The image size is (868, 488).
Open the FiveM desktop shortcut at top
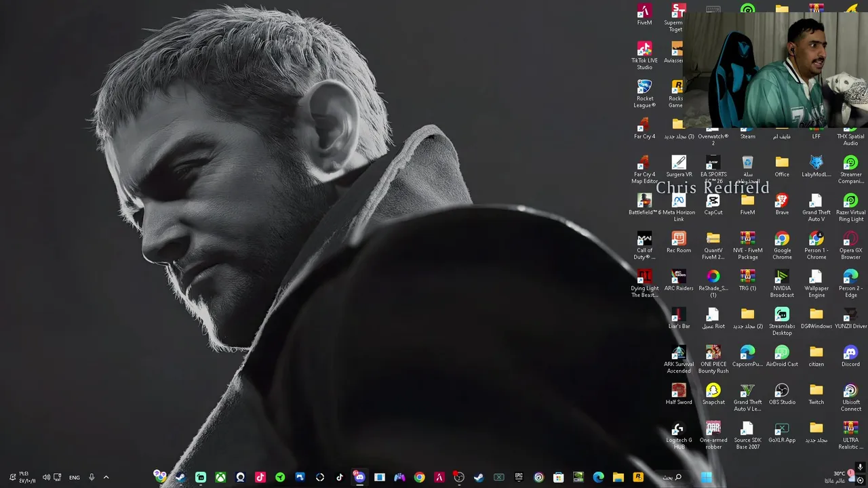644,15
